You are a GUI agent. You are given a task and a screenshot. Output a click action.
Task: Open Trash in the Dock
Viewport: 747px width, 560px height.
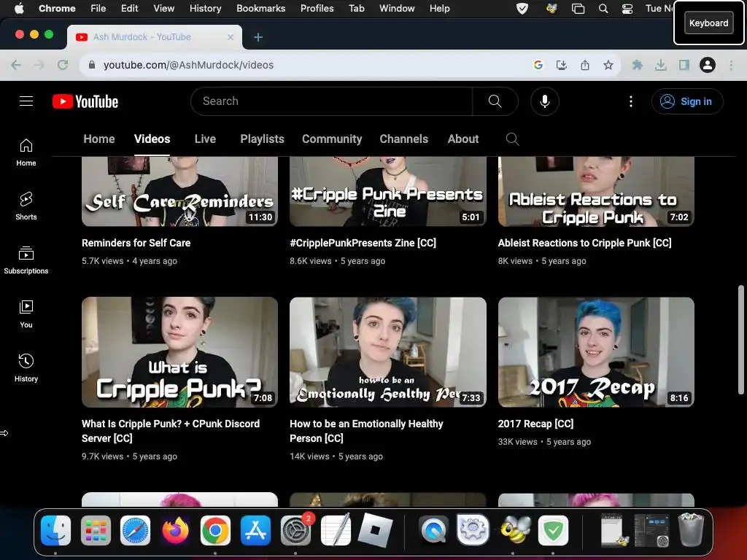pyautogui.click(x=690, y=529)
